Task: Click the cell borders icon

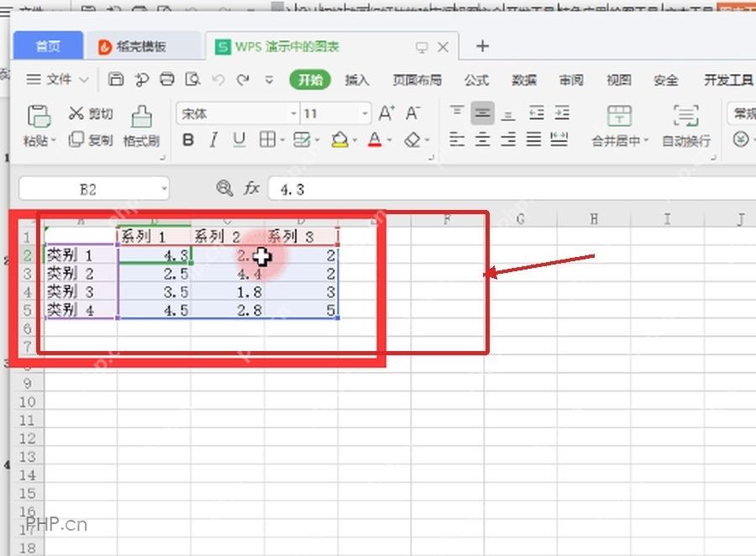Action: pyautogui.click(x=268, y=140)
